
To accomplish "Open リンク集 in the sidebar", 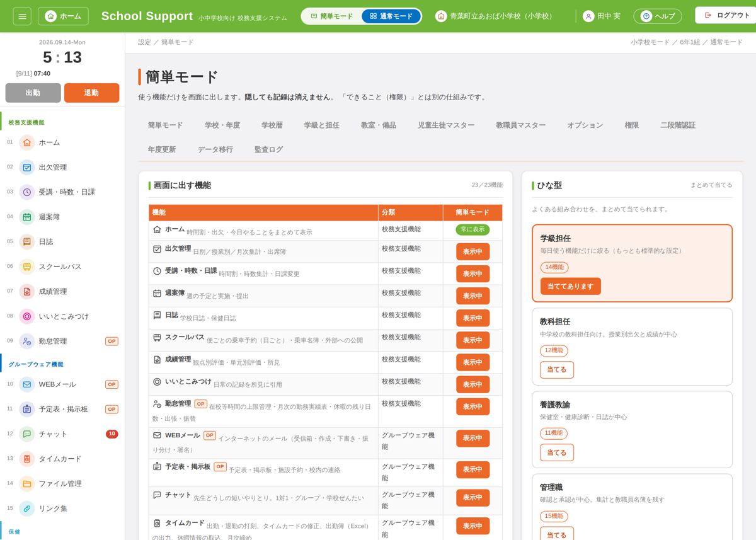I will pyautogui.click(x=62, y=508).
